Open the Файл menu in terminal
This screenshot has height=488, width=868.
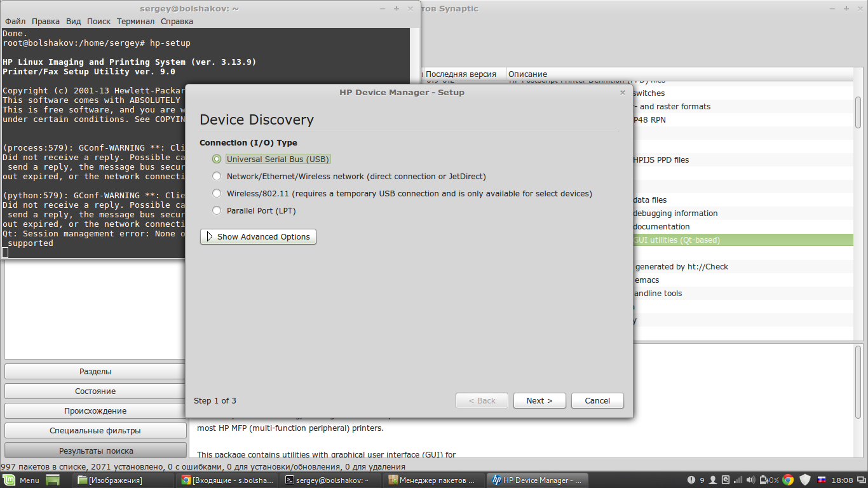(x=15, y=21)
